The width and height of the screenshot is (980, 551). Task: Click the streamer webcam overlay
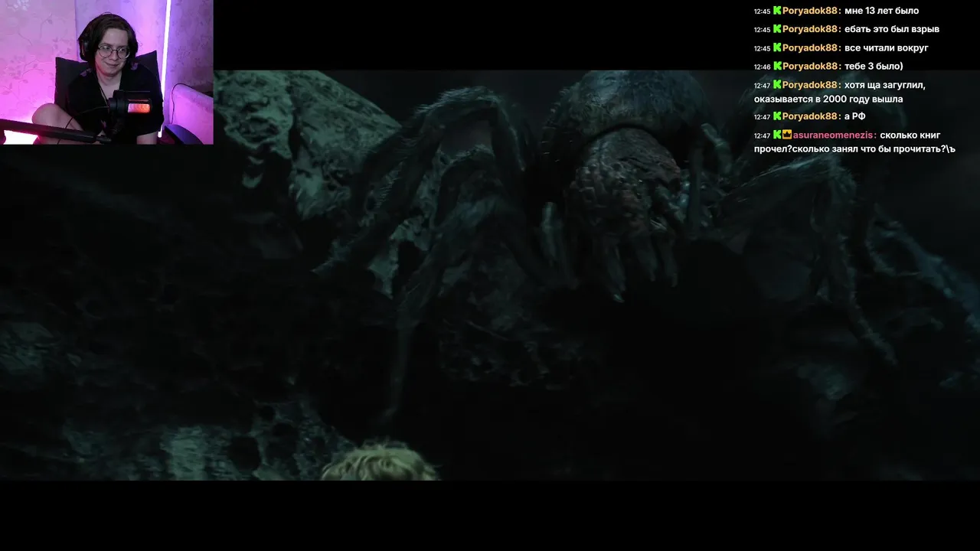[106, 72]
